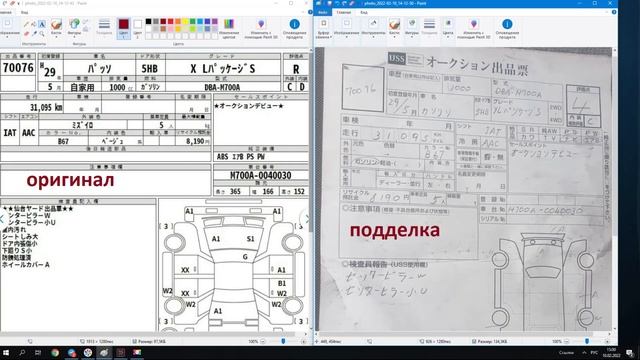Open the File tab in right Paint window
Image resolution: width=640 pixels, height=360 pixels.
click(323, 12)
